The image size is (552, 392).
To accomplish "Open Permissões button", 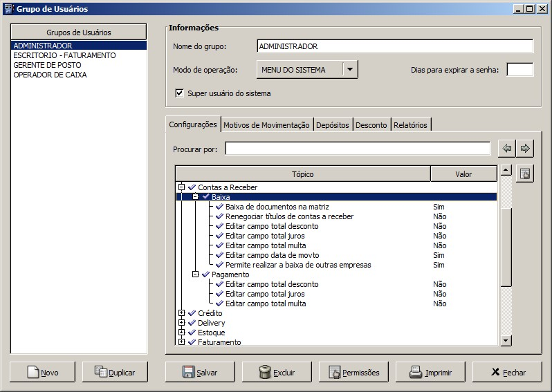I will [x=353, y=372].
